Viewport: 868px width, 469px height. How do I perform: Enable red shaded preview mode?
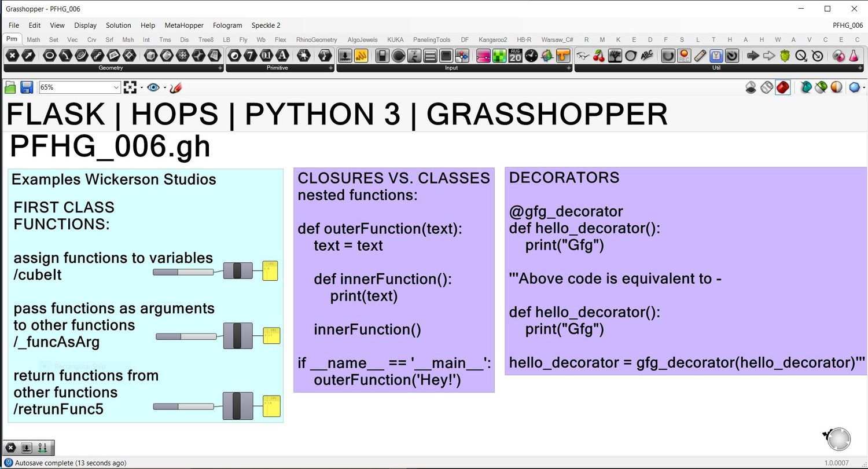[x=783, y=87]
